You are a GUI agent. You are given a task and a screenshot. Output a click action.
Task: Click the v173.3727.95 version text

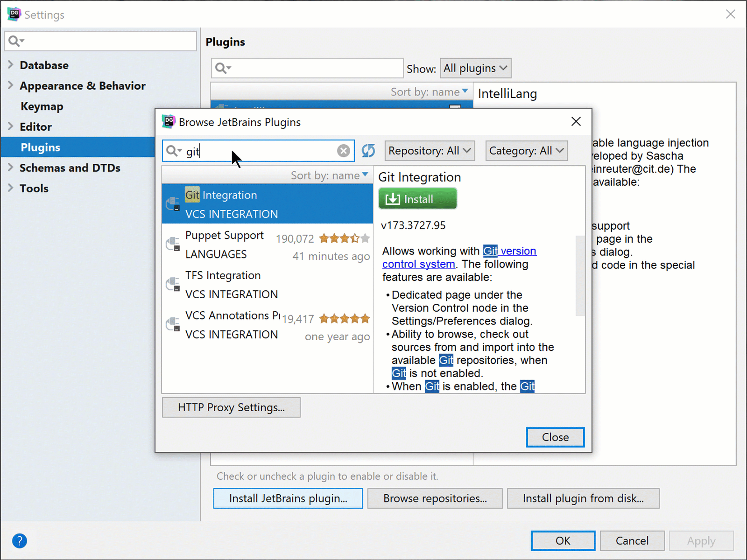413,225
